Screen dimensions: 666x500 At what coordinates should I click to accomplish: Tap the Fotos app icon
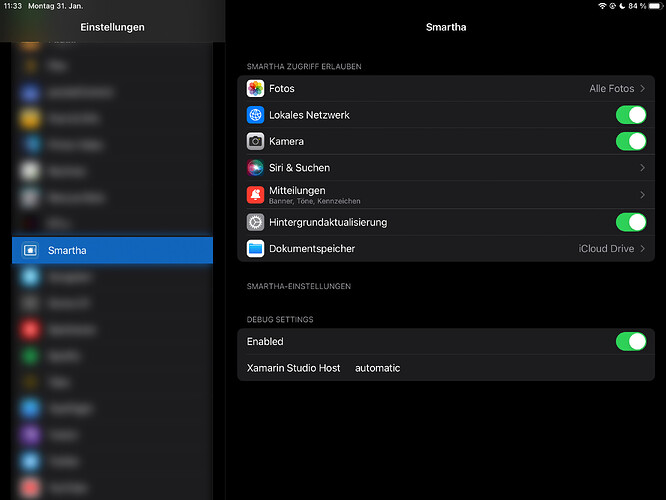(x=256, y=89)
